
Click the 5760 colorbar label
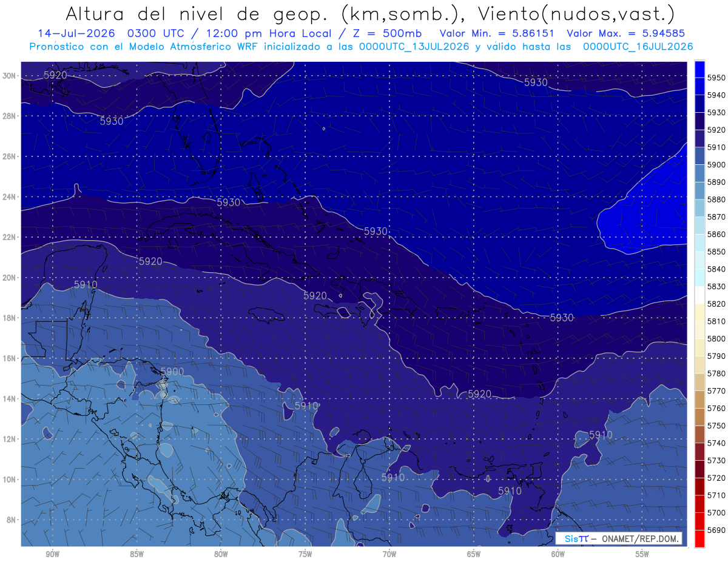(717, 408)
